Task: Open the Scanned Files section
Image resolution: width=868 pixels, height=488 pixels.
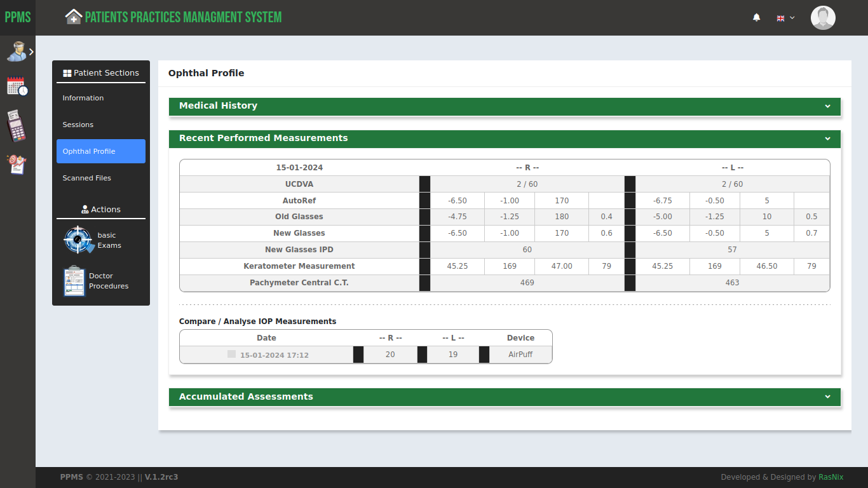Action: click(86, 178)
